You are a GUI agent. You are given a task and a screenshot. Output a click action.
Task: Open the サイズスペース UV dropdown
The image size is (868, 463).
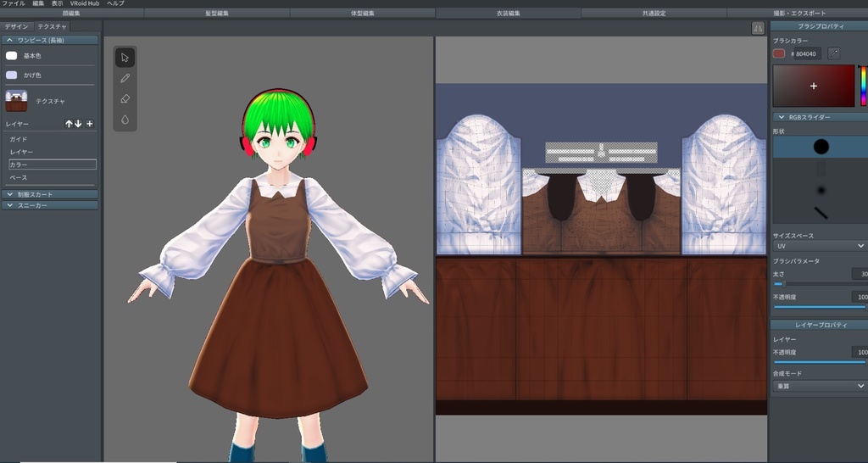coord(820,246)
